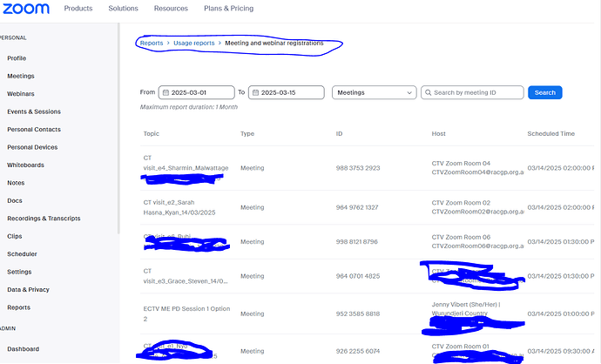Screen dimensions: 601x364
Task: Click topic ECTV ME PD Session 1 Option 2
Action: [186, 313]
